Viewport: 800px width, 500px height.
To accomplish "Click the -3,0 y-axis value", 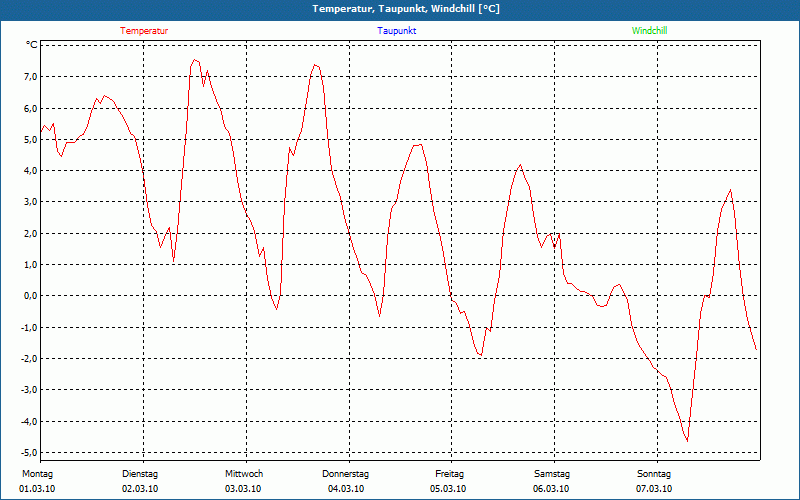I will (29, 390).
